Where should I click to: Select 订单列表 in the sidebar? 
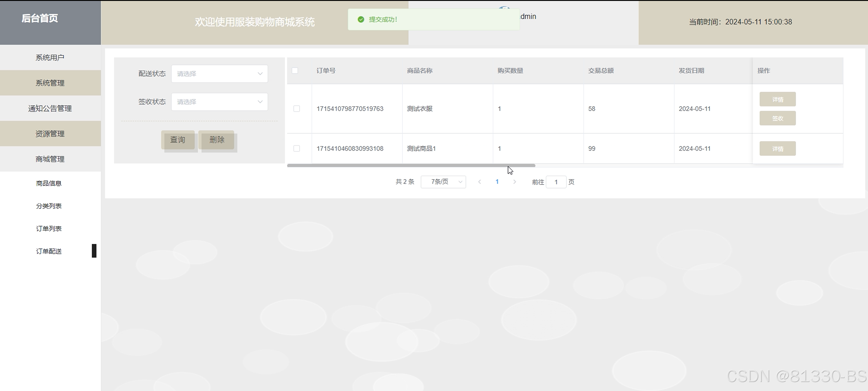click(49, 228)
